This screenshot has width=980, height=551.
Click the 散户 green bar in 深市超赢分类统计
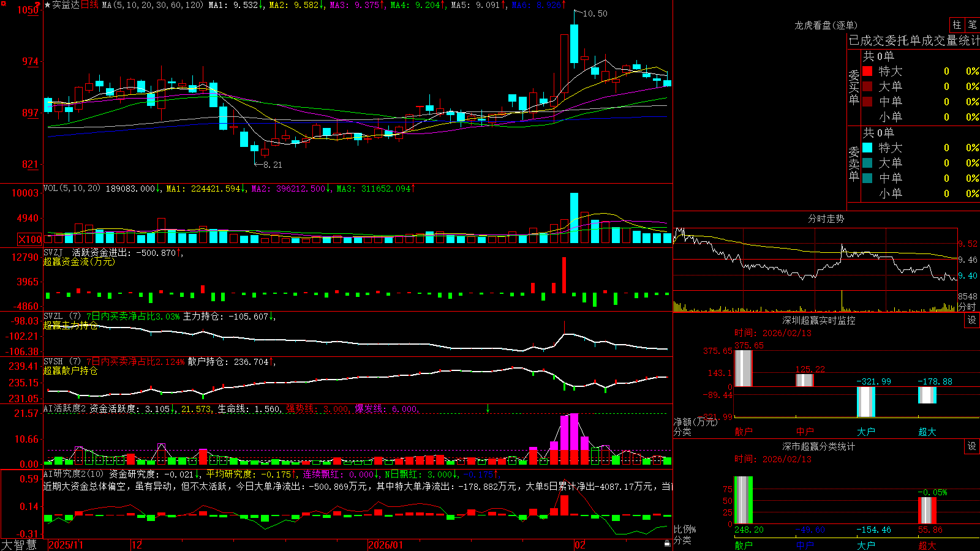(744, 500)
